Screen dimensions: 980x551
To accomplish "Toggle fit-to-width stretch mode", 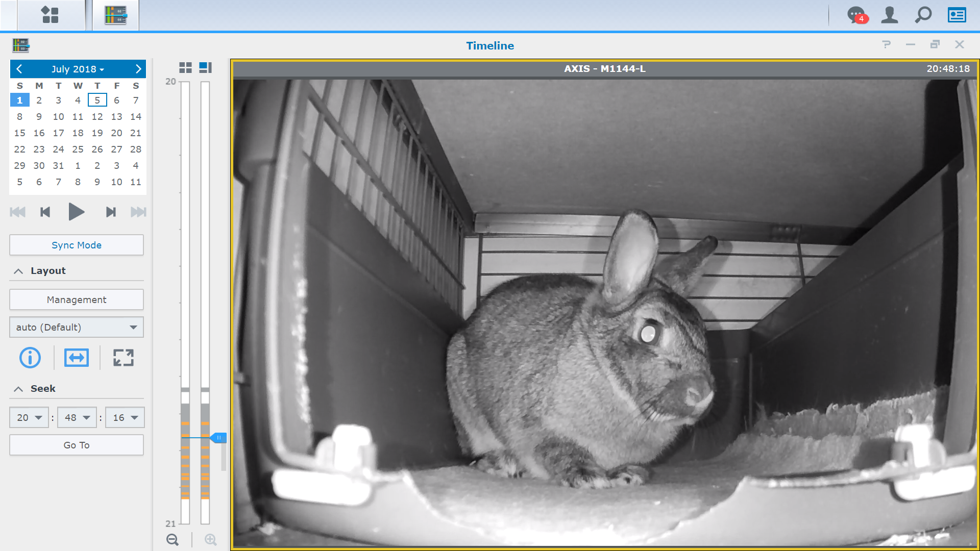I will click(77, 358).
